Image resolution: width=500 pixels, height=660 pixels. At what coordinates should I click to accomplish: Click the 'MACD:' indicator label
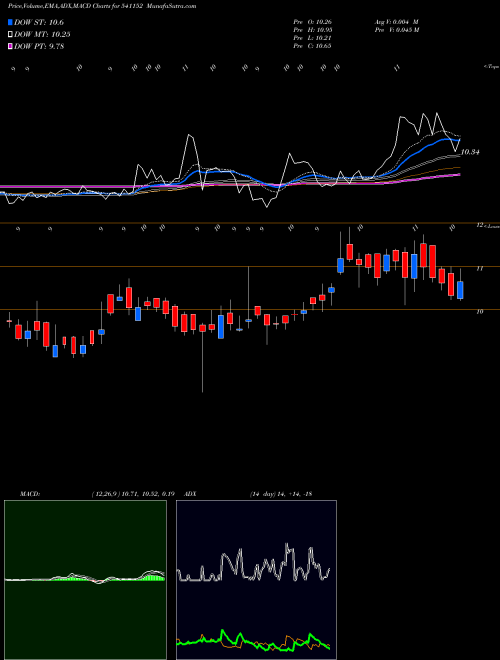(x=29, y=494)
